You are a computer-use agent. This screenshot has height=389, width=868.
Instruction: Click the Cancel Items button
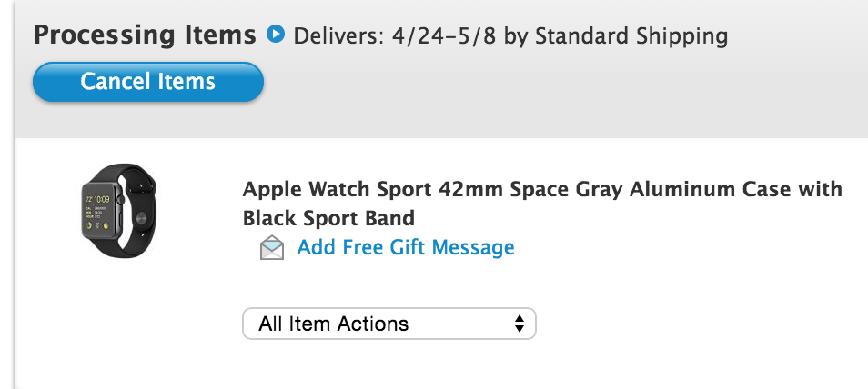(x=147, y=82)
